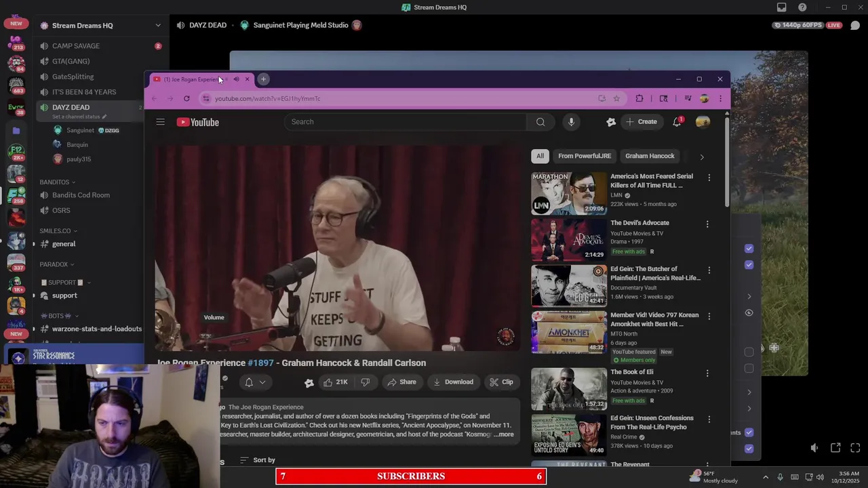
Task: Select the All filter chip
Action: [540, 156]
